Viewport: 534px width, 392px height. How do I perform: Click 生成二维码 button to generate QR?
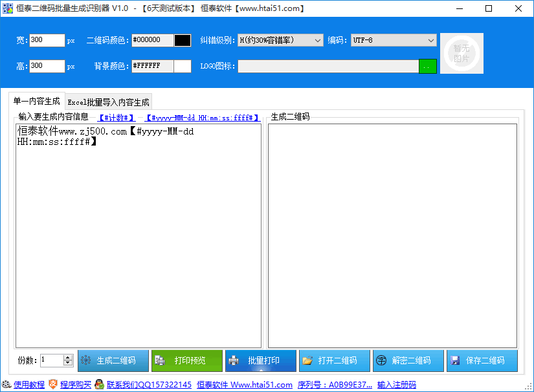click(113, 361)
